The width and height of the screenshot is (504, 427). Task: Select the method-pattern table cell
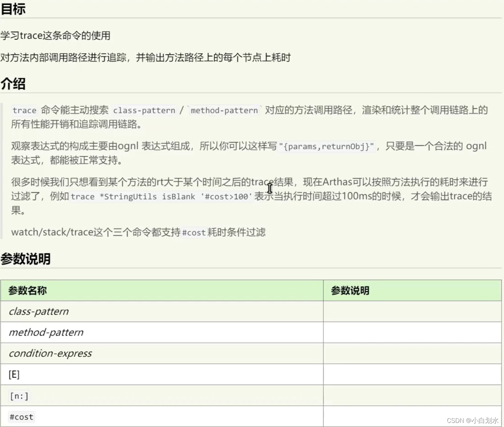pos(162,333)
